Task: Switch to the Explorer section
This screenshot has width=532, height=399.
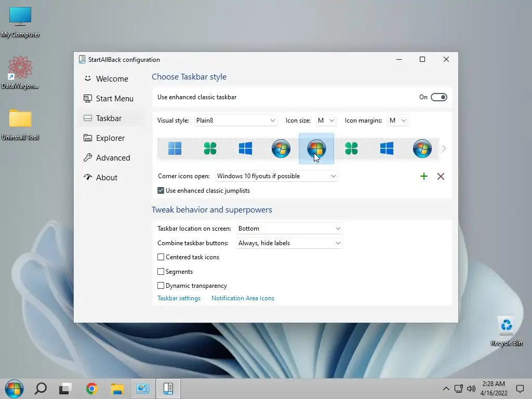Action: [112, 138]
